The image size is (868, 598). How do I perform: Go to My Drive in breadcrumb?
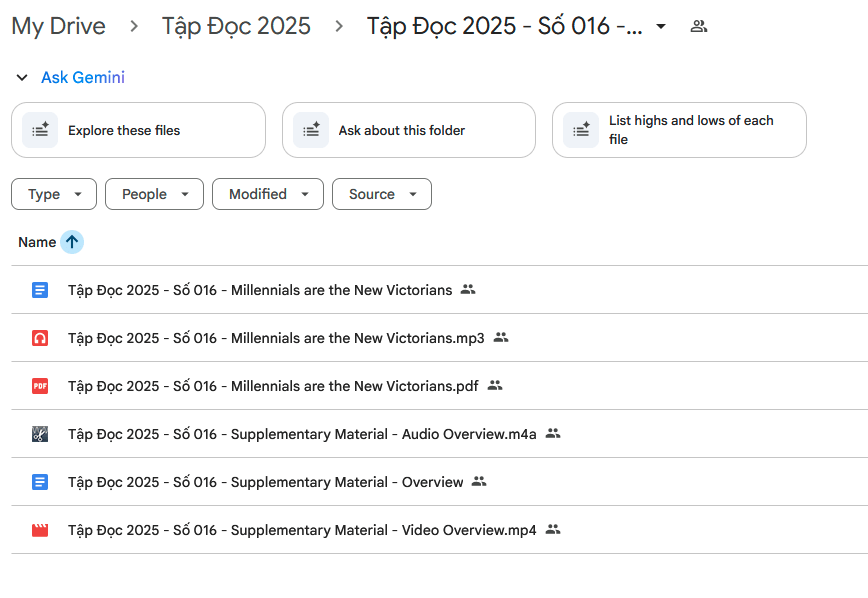(x=58, y=26)
